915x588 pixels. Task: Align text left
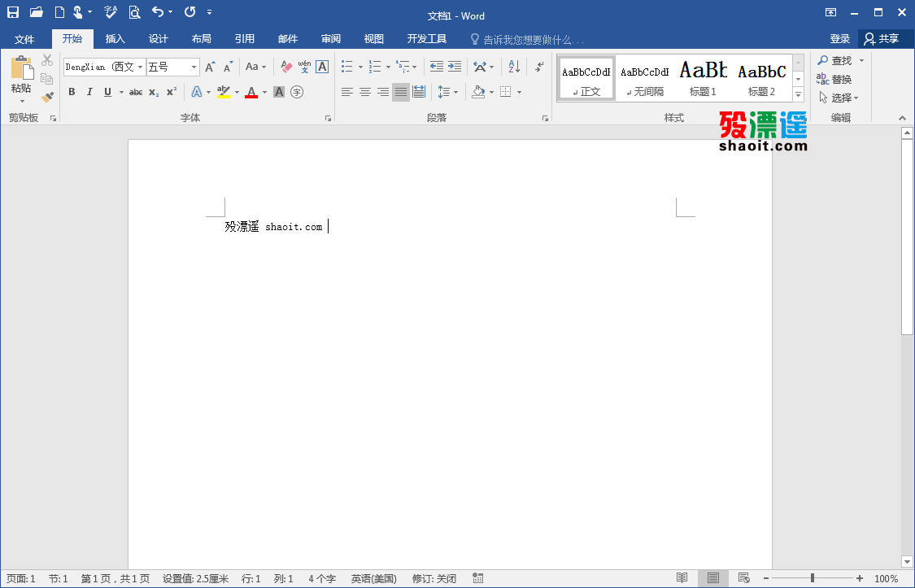(x=347, y=92)
